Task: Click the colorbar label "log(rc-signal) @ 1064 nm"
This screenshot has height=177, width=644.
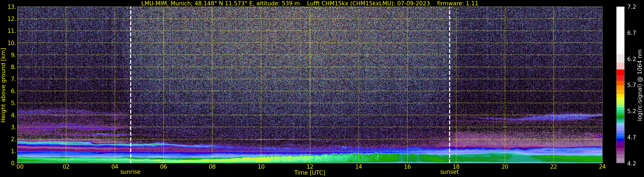Action: (640, 85)
